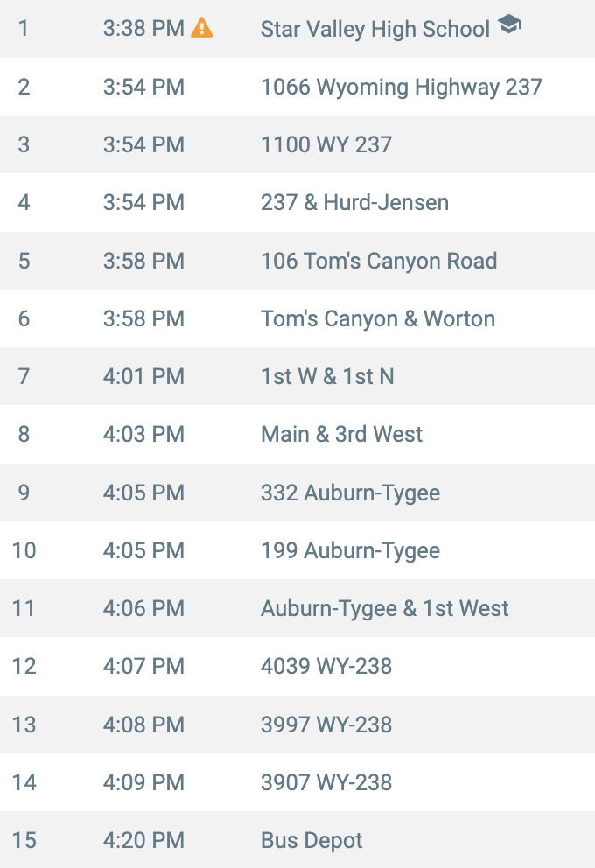Select the Bus Depot final stop
The image size is (595, 868).
pyautogui.click(x=297, y=840)
